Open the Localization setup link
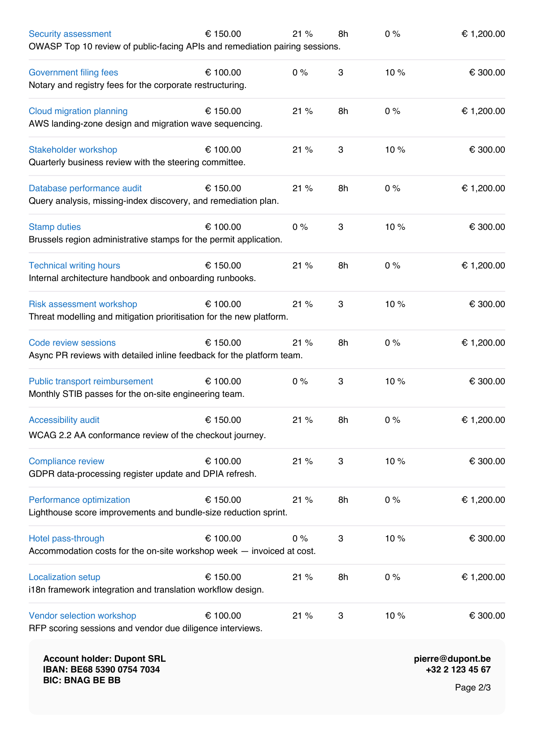 pyautogui.click(x=65, y=577)
